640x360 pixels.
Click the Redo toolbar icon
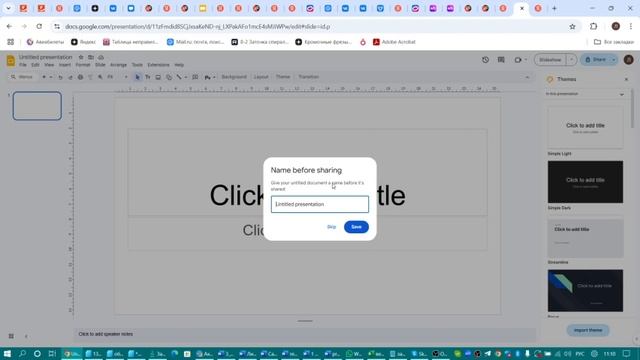pos(70,77)
